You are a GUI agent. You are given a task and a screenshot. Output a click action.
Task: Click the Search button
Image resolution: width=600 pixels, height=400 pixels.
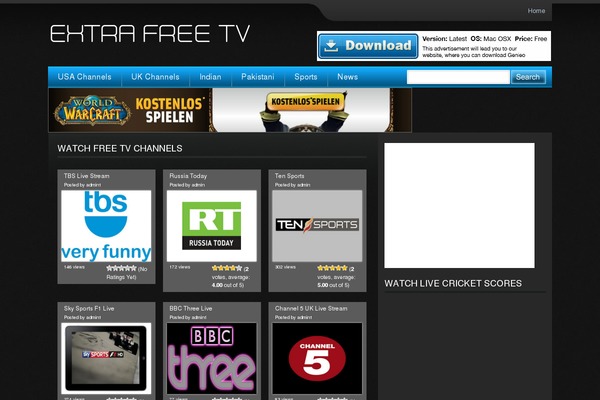(x=528, y=77)
